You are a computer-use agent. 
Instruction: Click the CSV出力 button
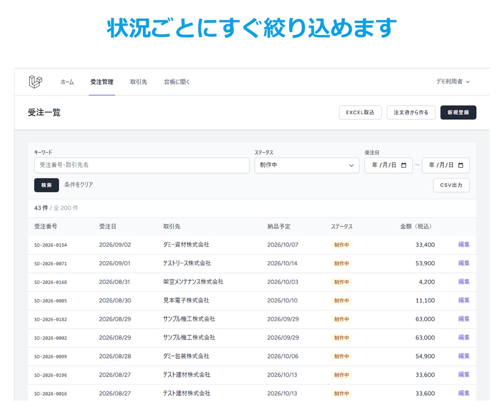point(451,185)
